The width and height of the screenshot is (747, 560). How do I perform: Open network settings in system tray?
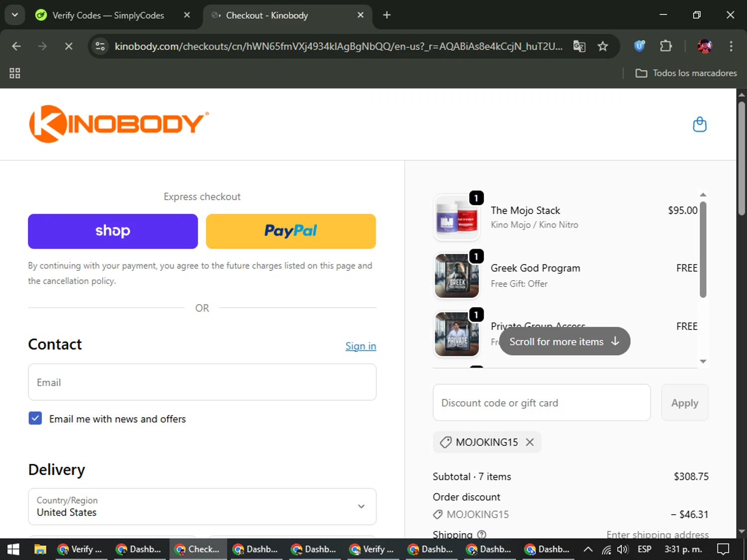point(606,549)
